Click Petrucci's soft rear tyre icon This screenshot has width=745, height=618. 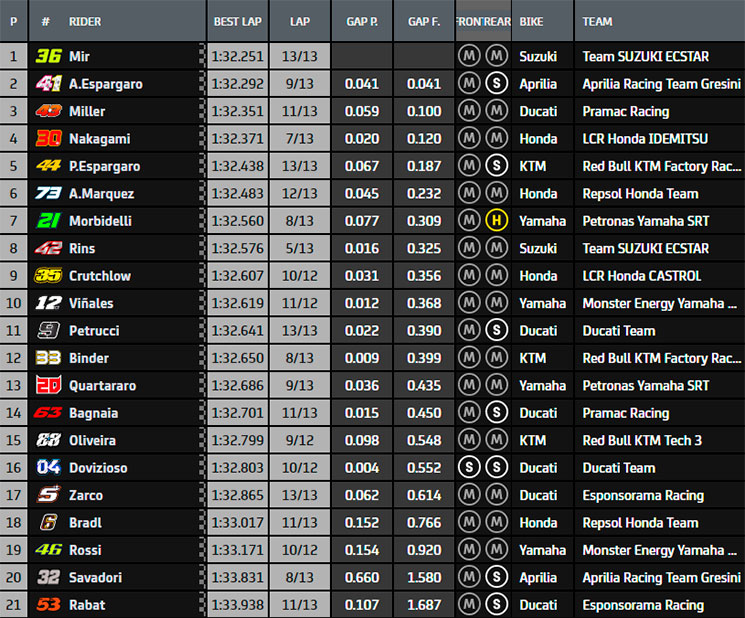click(497, 330)
